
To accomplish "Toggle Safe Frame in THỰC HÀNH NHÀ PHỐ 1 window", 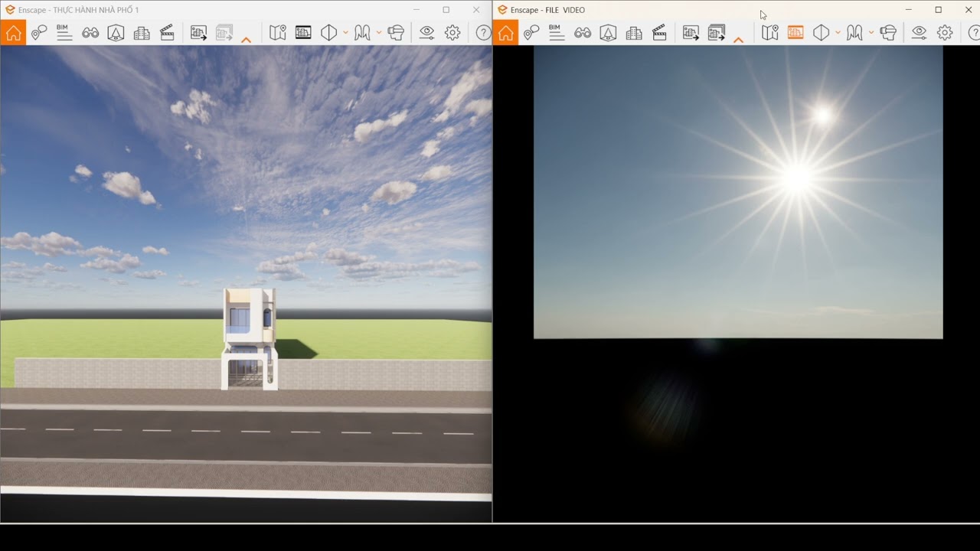I will tap(303, 33).
